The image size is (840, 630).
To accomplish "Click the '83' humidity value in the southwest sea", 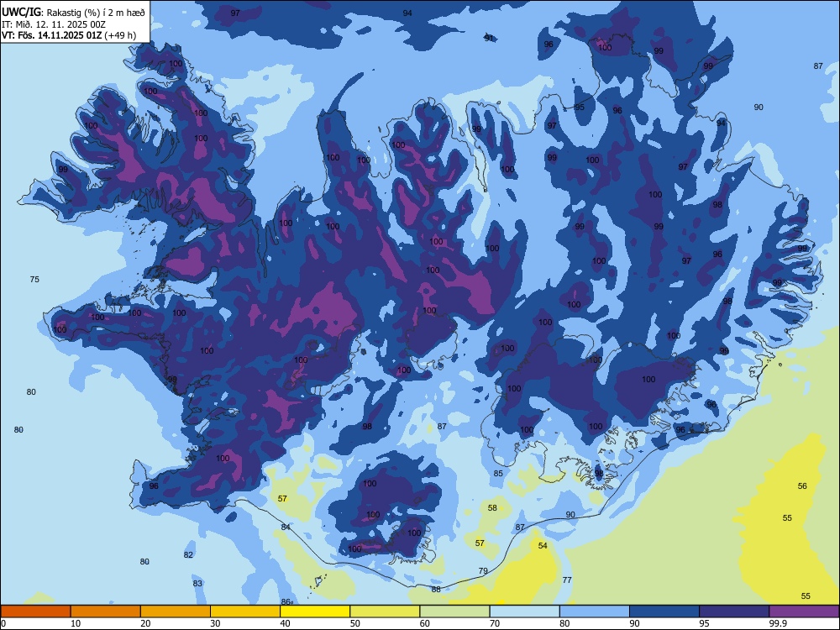I will 197,583.
